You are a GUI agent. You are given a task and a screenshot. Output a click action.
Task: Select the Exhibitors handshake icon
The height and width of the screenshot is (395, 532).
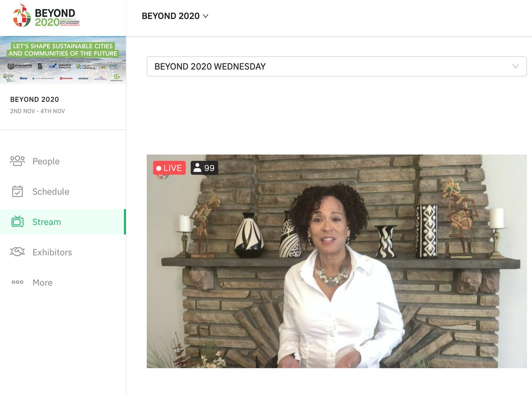pos(17,252)
